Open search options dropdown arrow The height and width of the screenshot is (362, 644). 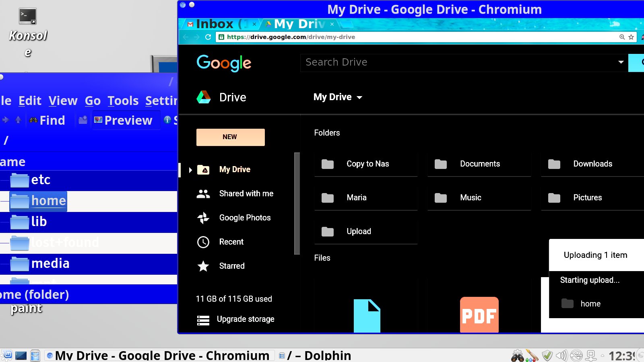coord(621,62)
